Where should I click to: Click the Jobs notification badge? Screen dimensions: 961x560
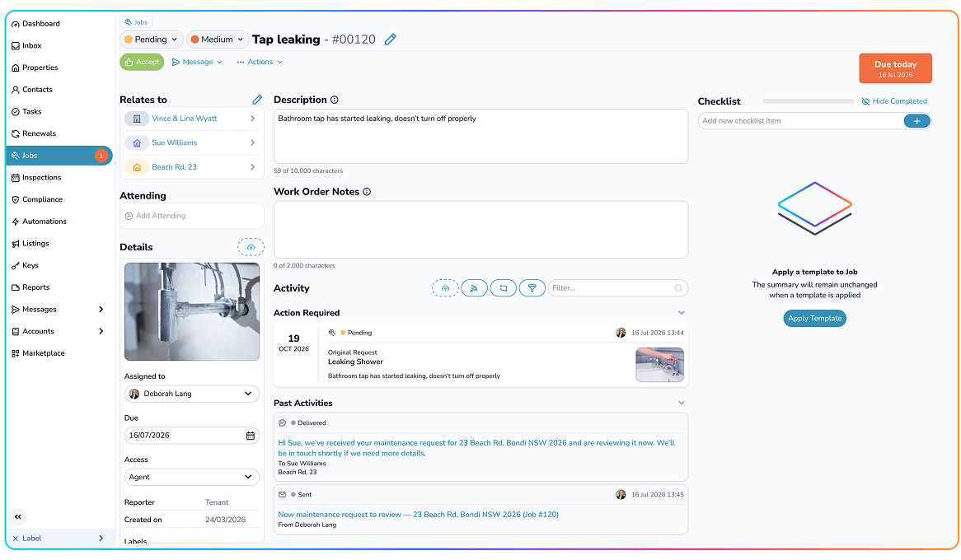pos(101,156)
